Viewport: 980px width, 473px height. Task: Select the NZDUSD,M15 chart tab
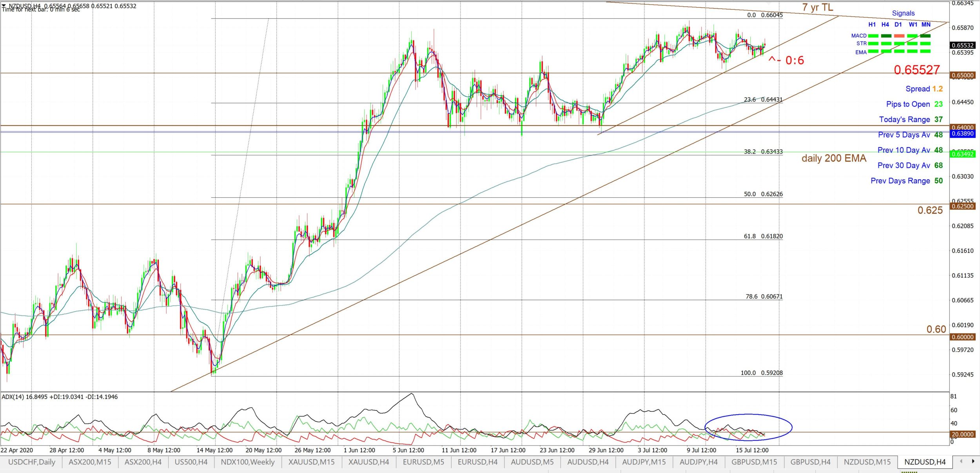867,462
